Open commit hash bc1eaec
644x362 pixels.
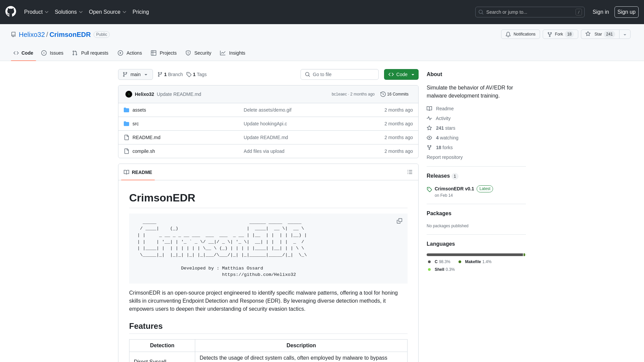339,94
